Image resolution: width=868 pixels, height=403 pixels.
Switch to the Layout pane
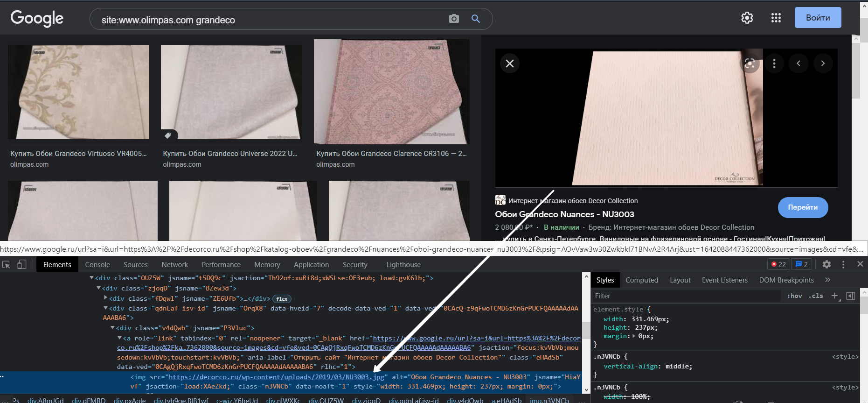pyautogui.click(x=680, y=280)
